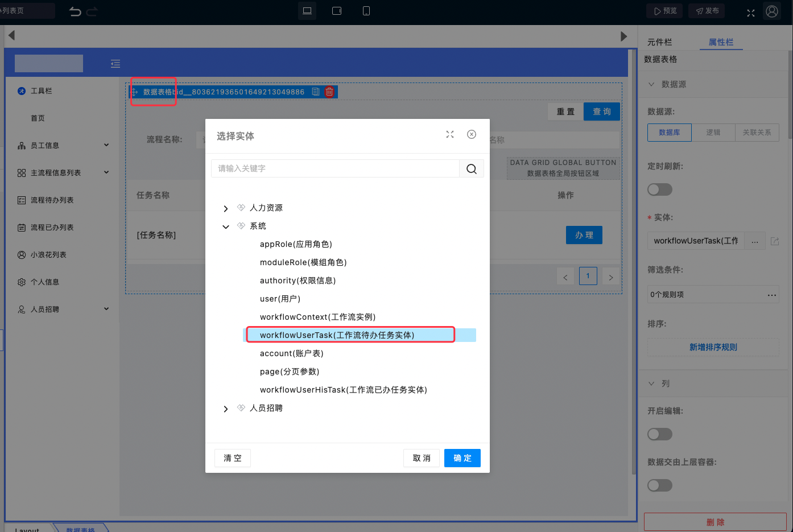Toggle the 定时刷新 switch
793x532 pixels.
pos(660,189)
